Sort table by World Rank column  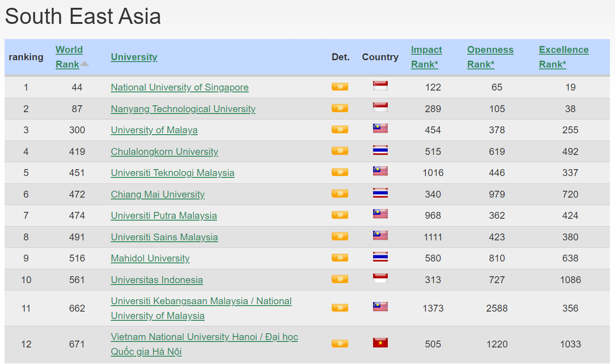[x=69, y=57]
